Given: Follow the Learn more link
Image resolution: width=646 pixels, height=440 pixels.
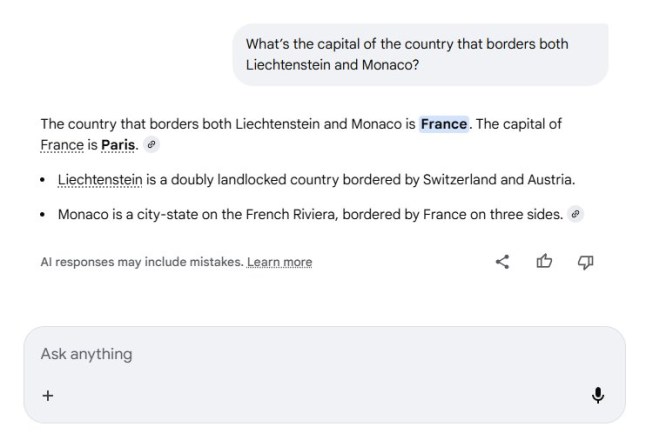Looking at the screenshot, I should (280, 262).
